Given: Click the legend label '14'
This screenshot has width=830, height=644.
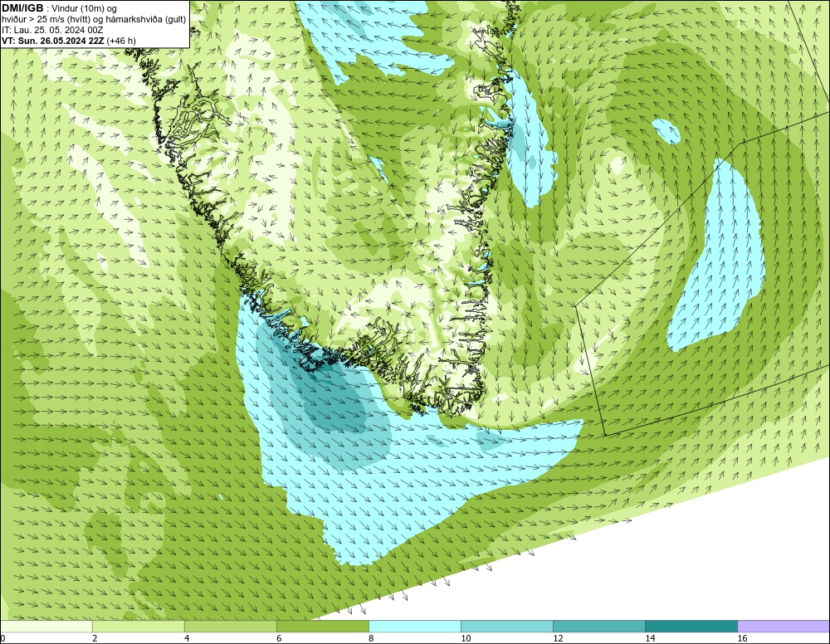Looking at the screenshot, I should pyautogui.click(x=650, y=638).
